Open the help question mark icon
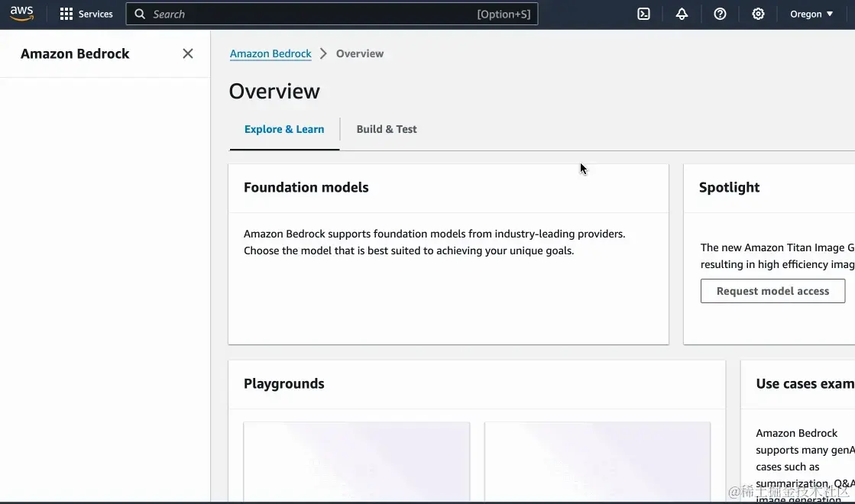855x504 pixels. coord(720,15)
